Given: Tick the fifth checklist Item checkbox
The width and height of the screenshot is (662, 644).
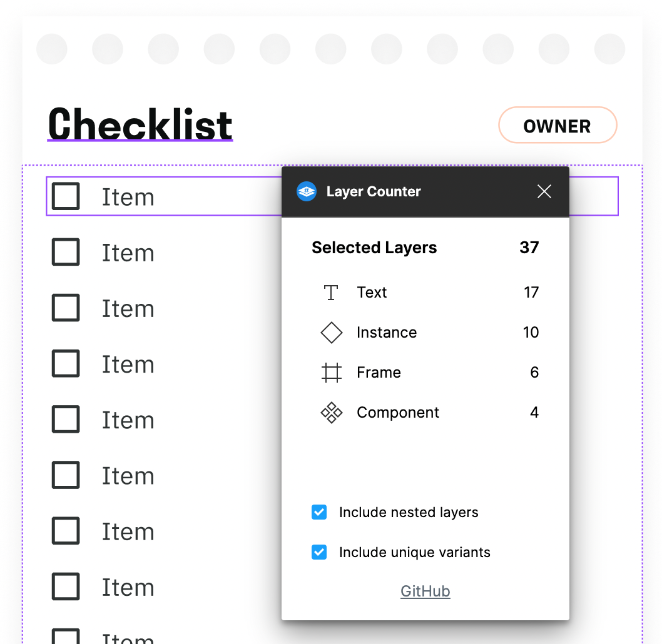Looking at the screenshot, I should click(66, 419).
